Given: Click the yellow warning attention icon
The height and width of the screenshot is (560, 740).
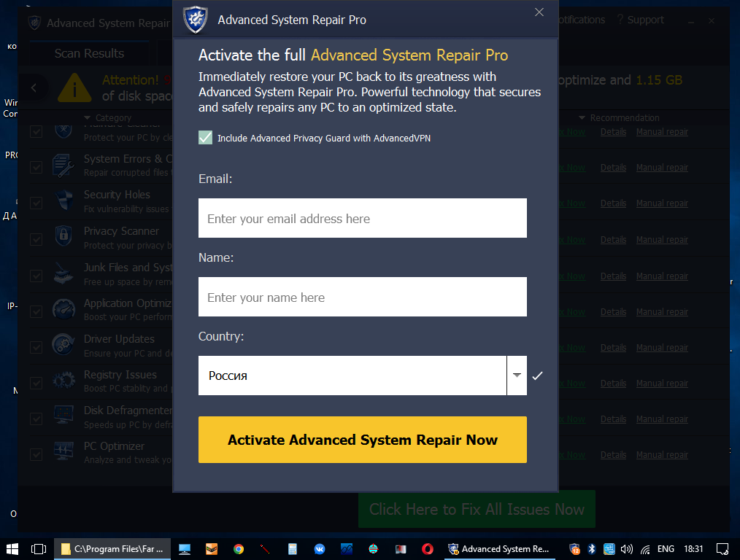Looking at the screenshot, I should coord(74,88).
